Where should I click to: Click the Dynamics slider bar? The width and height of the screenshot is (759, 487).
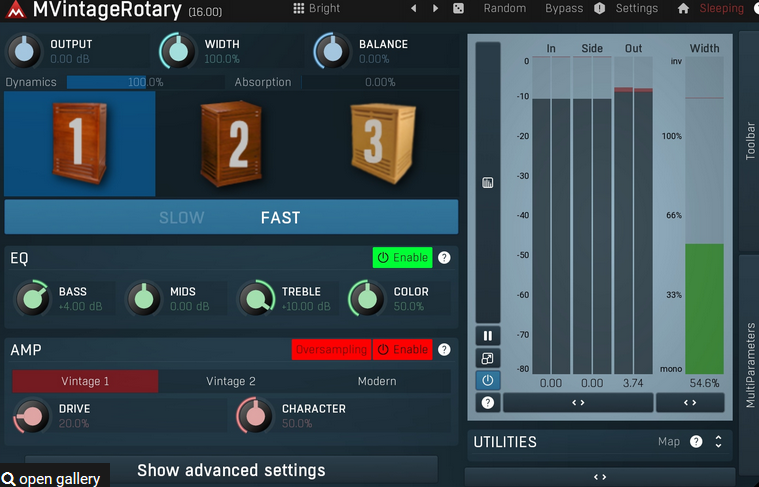coord(146,82)
